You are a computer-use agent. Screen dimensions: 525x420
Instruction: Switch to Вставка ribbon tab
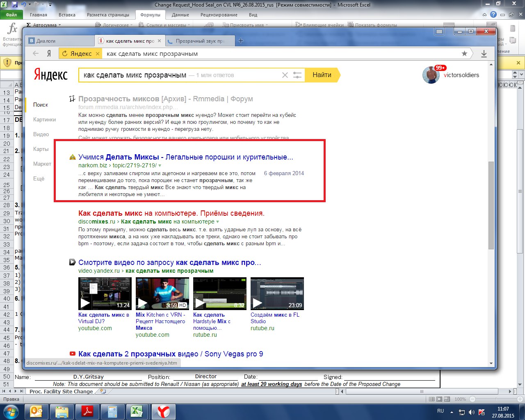coord(67,15)
